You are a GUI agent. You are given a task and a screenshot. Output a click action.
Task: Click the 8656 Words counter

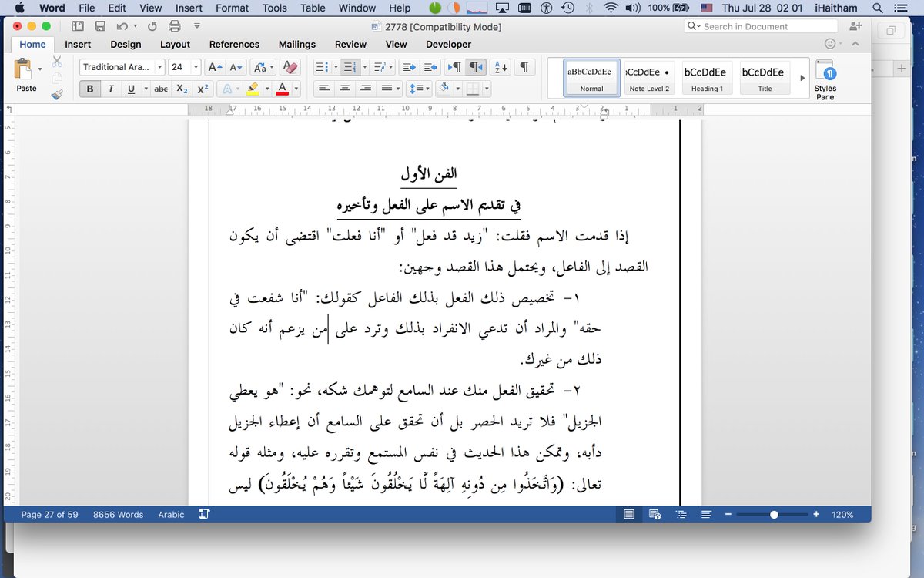(118, 514)
